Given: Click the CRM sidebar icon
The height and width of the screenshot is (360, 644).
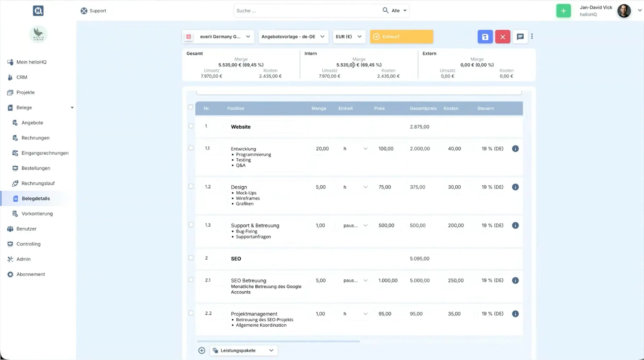Looking at the screenshot, I should pyautogui.click(x=10, y=77).
